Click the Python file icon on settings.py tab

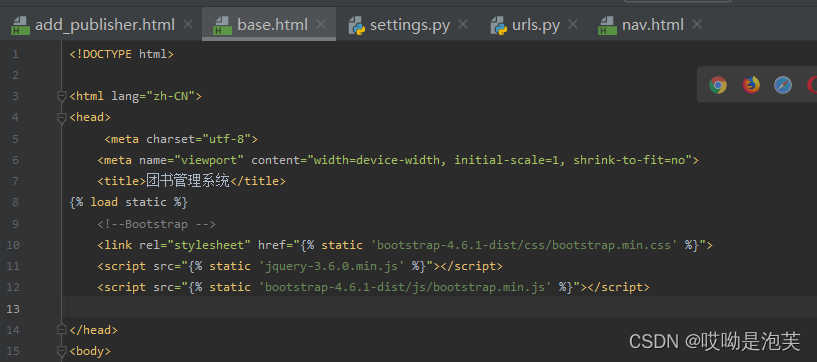click(x=356, y=25)
